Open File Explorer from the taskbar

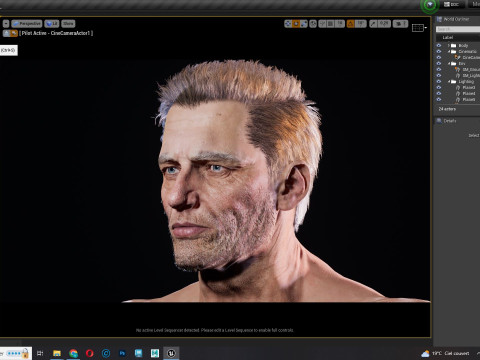(57, 353)
